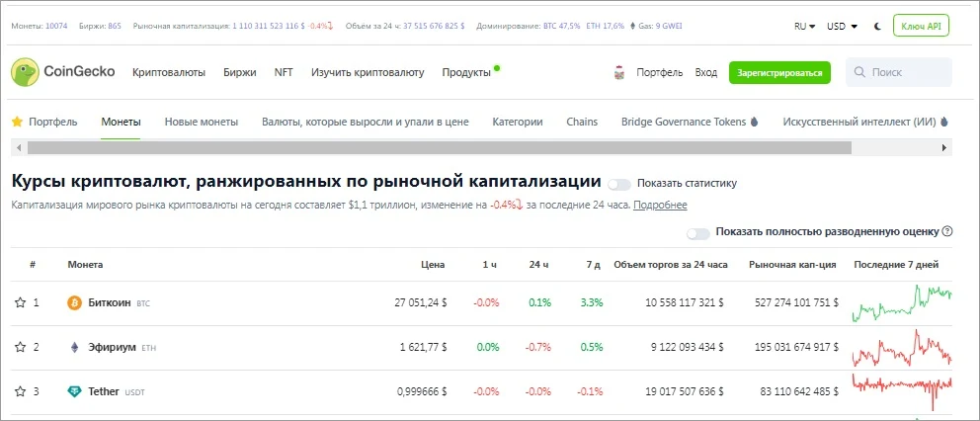Click the Вход link

[x=705, y=72]
